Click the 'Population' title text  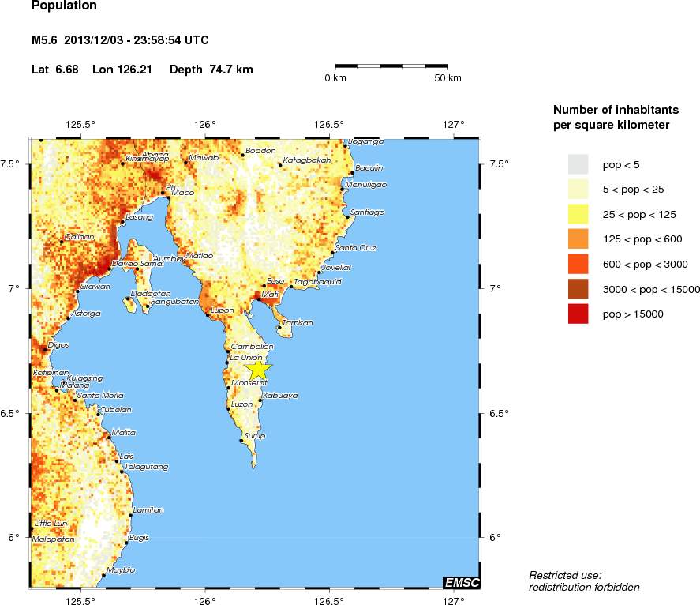click(x=64, y=6)
